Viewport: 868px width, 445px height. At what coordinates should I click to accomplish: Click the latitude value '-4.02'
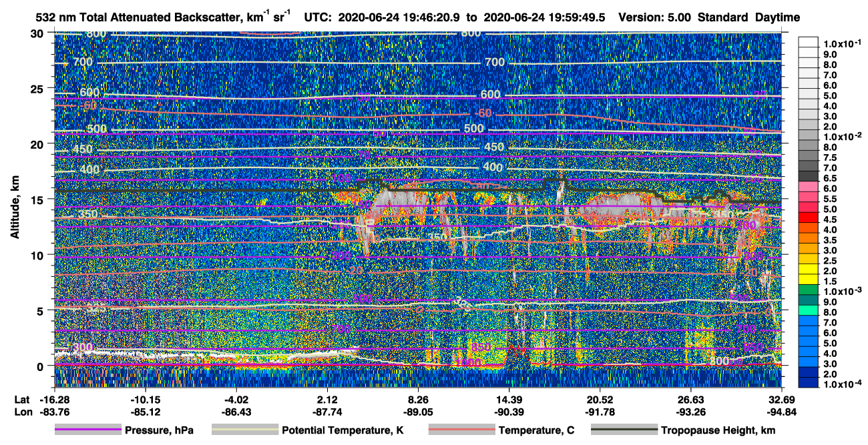pyautogui.click(x=236, y=400)
